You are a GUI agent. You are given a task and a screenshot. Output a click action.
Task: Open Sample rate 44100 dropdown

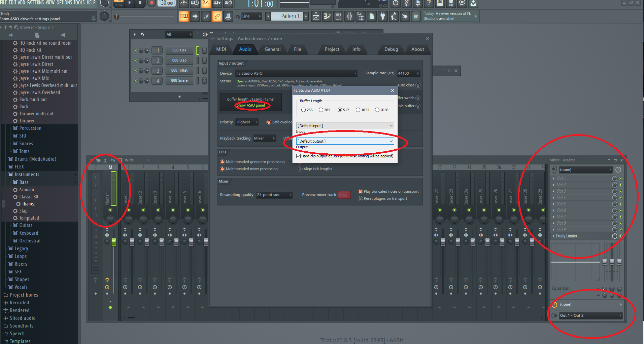point(408,73)
